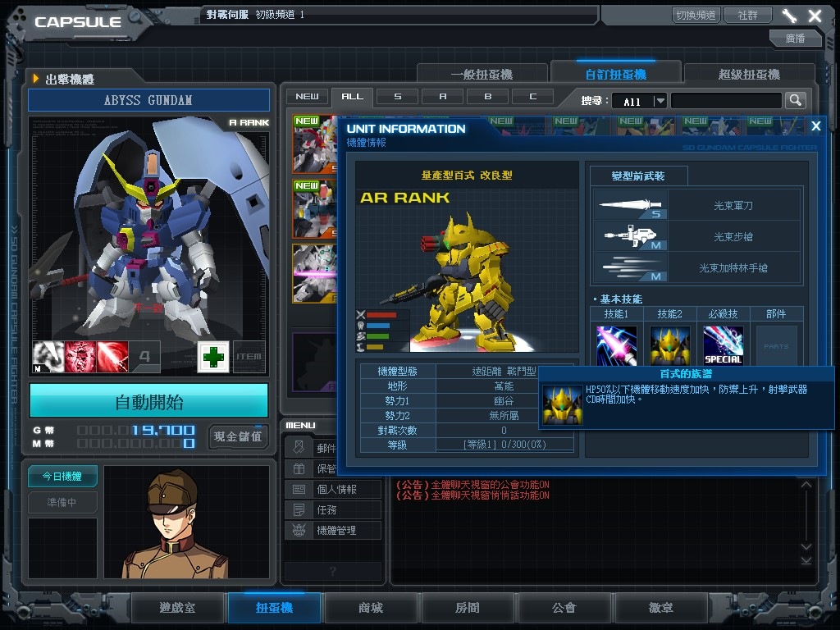Select the A rank filter tab
Image resolution: width=840 pixels, height=630 pixels.
click(442, 97)
